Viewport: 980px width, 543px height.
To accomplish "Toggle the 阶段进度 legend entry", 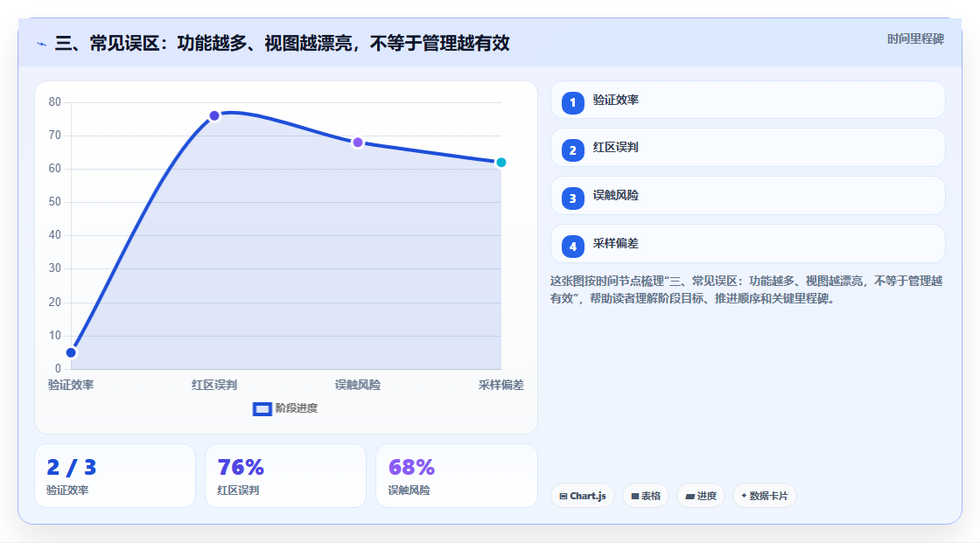I will point(285,408).
